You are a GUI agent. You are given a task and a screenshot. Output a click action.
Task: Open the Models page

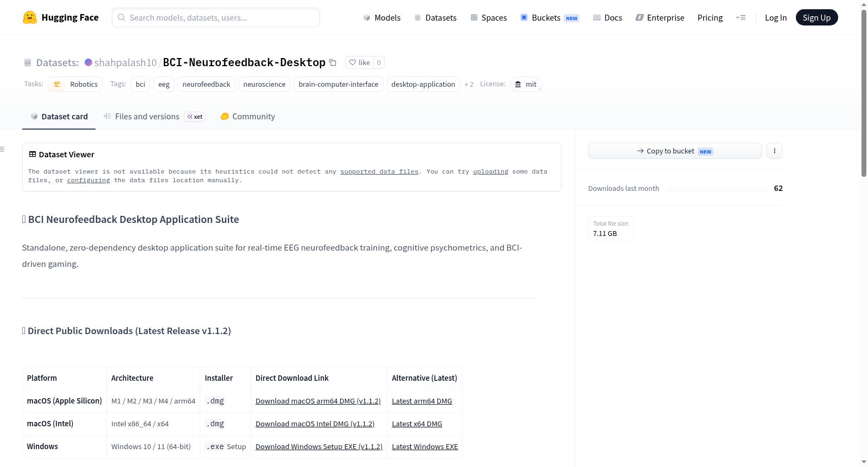click(x=382, y=17)
